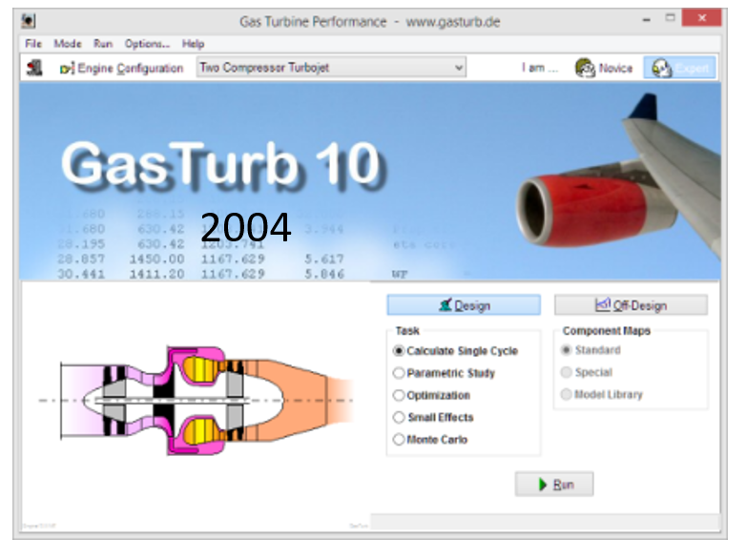Viewport: 746px width, 560px height.
Task: Click the Engine Configuration label
Action: (131, 69)
